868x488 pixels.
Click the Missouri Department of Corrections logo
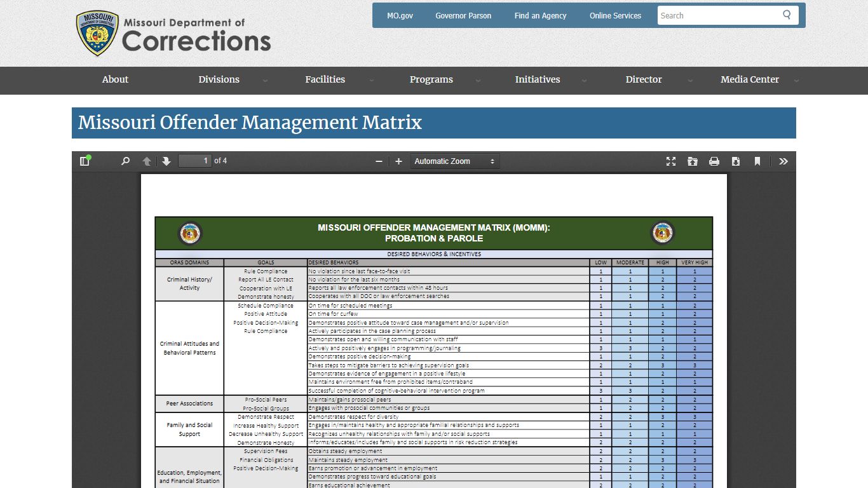173,33
